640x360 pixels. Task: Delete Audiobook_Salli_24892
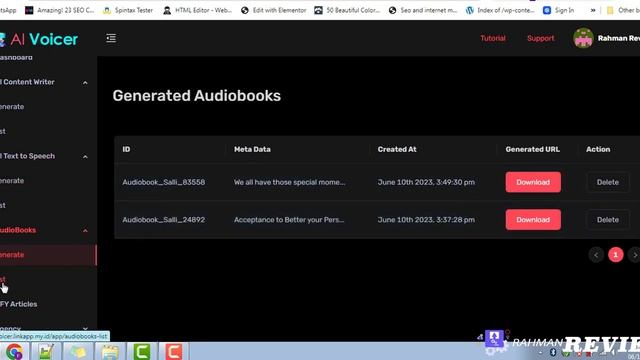608,220
